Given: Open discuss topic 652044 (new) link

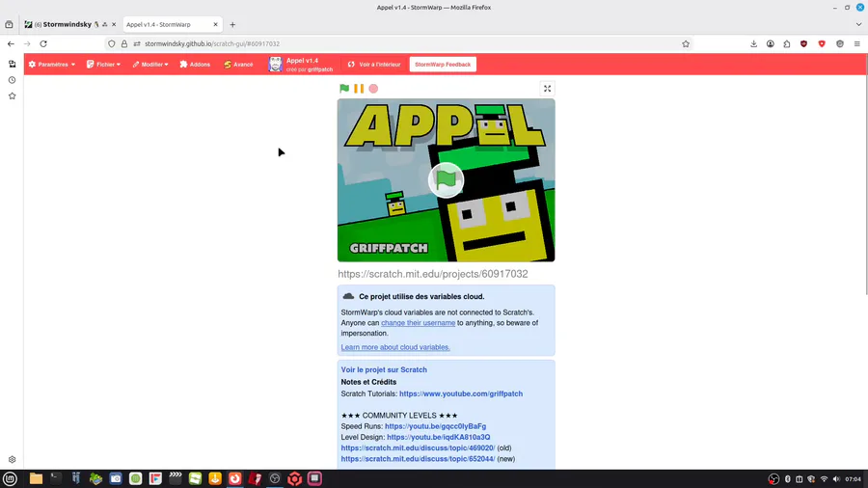Looking at the screenshot, I should [418, 459].
